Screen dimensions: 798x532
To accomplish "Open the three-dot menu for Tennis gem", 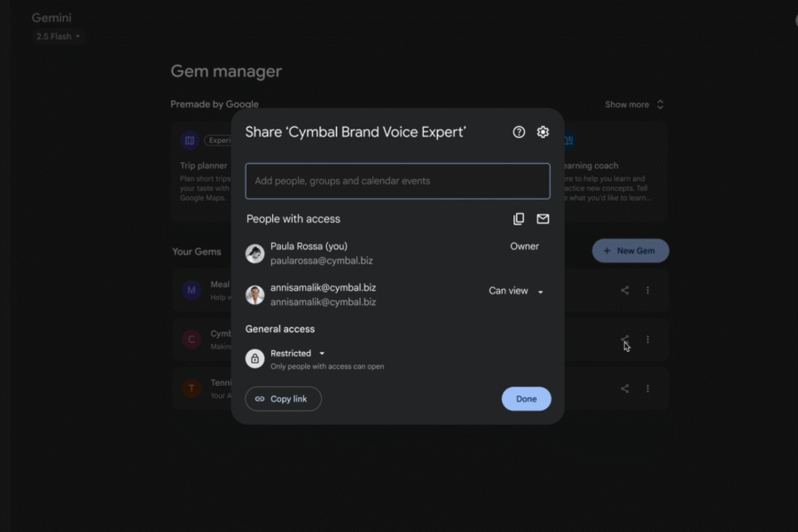I will tap(648, 388).
